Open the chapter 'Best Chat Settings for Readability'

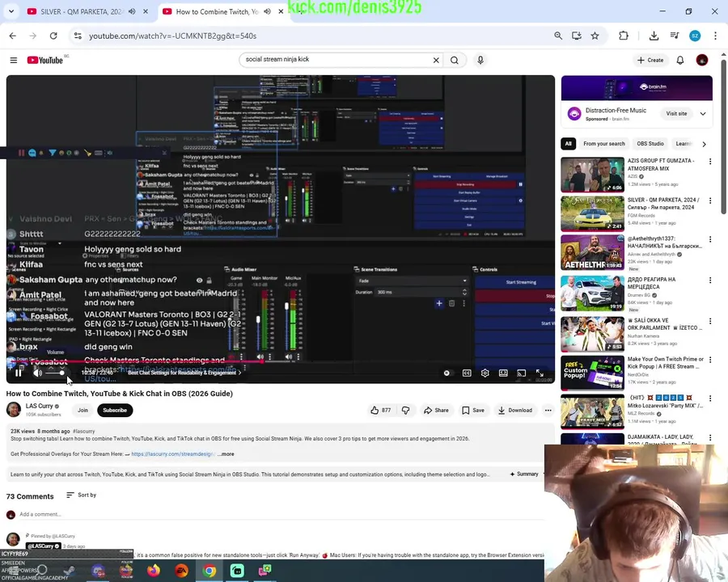184,373
